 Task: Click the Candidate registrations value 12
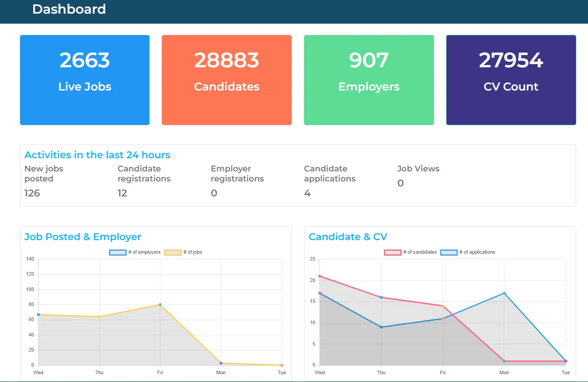point(122,193)
